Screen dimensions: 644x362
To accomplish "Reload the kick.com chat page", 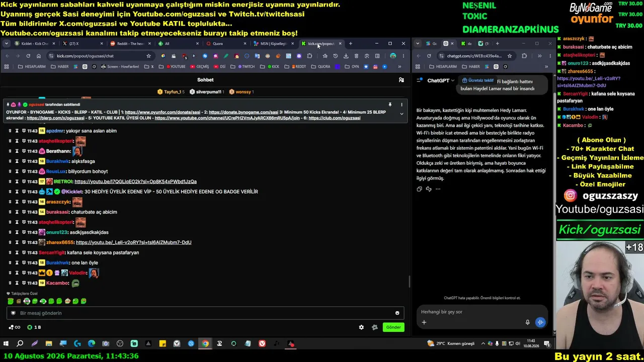I will pos(28,56).
